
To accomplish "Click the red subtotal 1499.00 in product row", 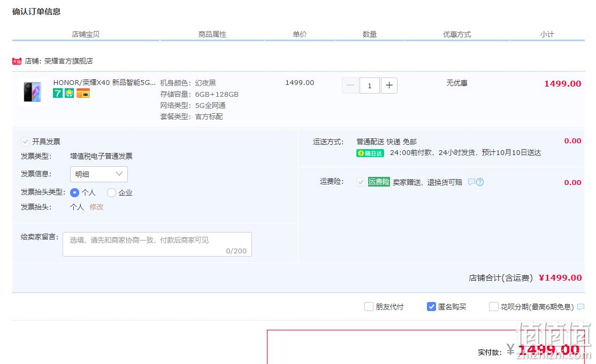I will [562, 83].
